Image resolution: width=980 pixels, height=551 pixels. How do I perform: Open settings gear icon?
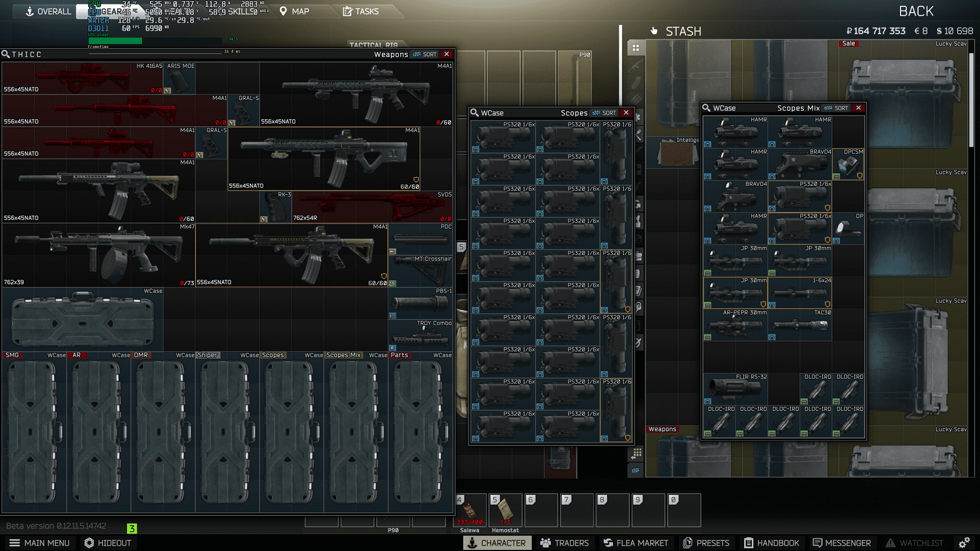tap(964, 543)
